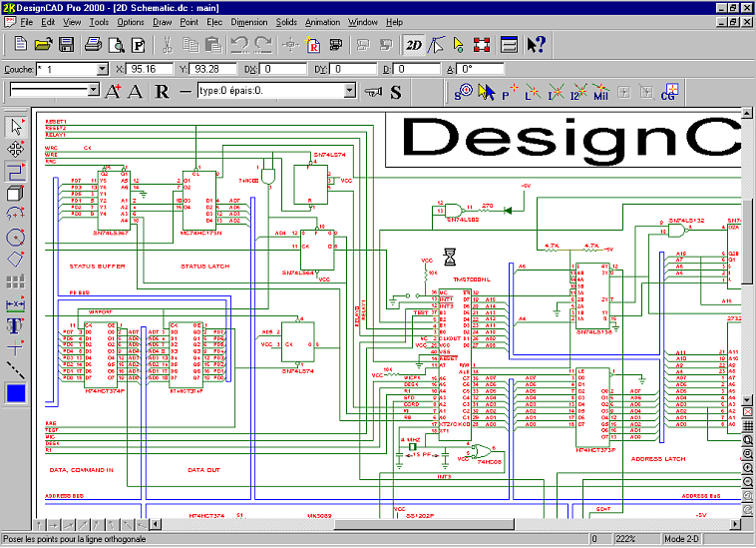The width and height of the screenshot is (756, 548).
Task: Toggle the 2D mode button
Action: 413,45
